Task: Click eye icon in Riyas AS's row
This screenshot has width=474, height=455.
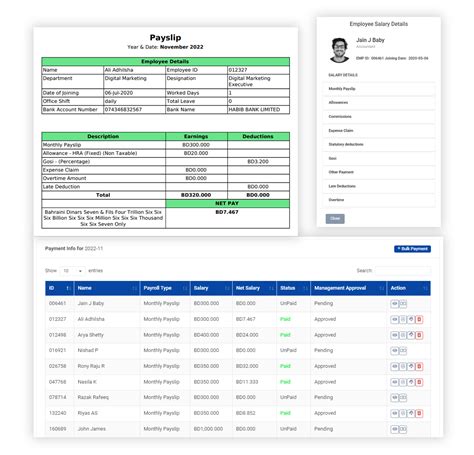Action: [394, 413]
